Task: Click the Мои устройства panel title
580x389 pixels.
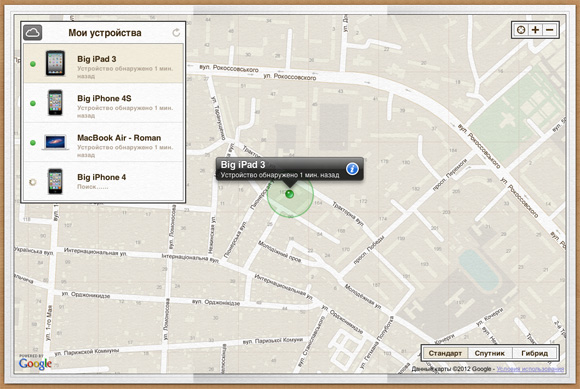Action: point(105,33)
